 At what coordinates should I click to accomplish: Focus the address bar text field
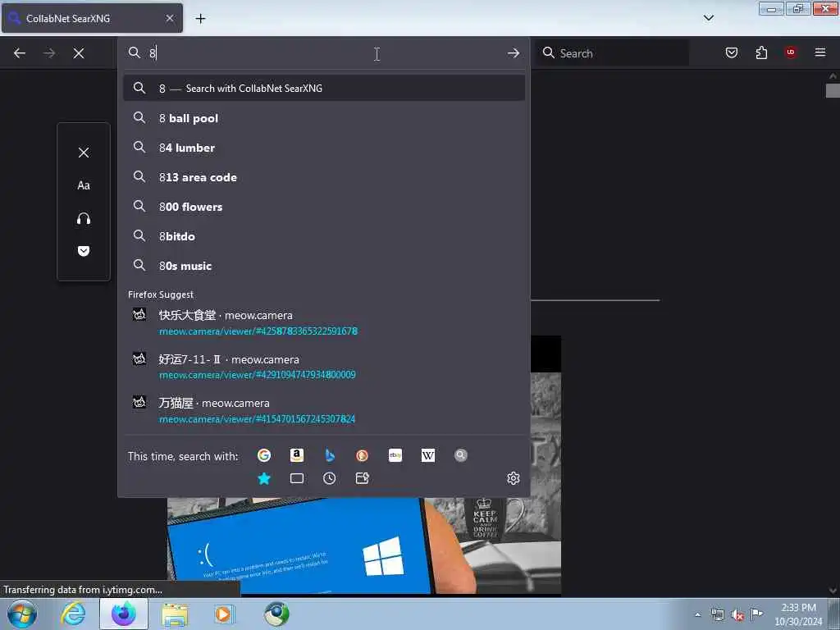pos(322,53)
